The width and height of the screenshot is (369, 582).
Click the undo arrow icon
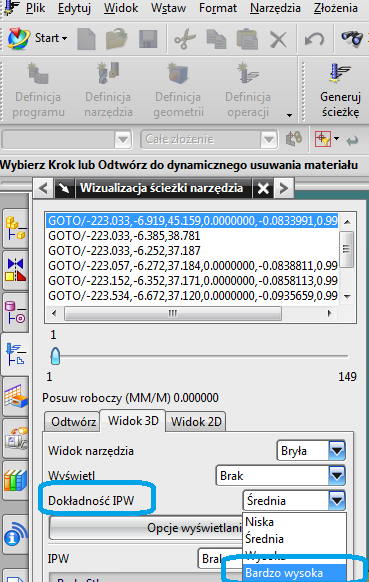point(314,39)
